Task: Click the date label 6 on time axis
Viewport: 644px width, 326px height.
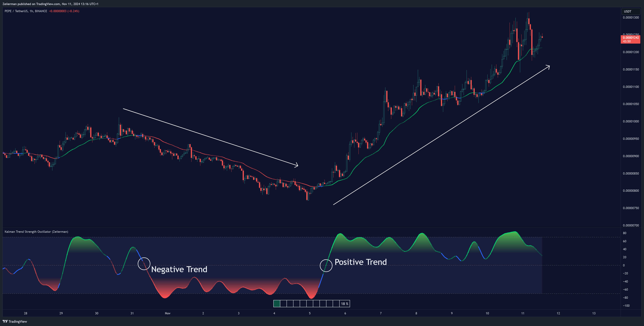Action: click(x=345, y=313)
